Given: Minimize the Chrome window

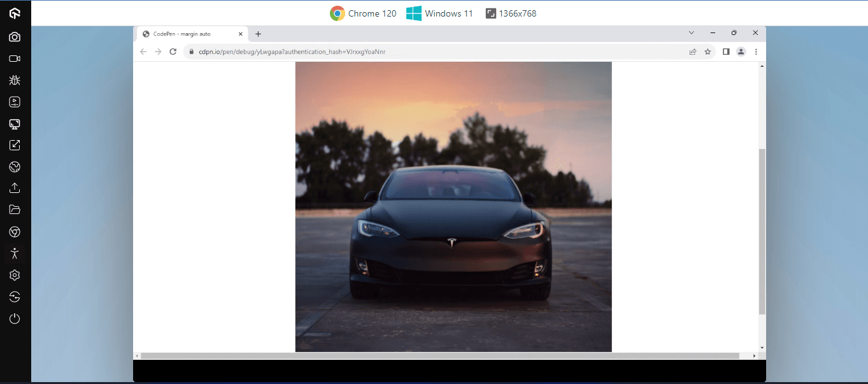Looking at the screenshot, I should tap(713, 32).
